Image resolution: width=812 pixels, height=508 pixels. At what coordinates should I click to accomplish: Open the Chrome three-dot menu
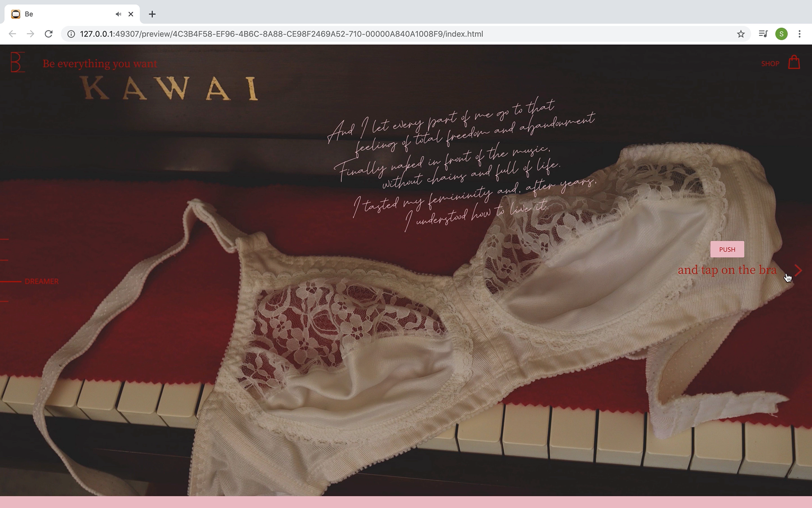(799, 34)
